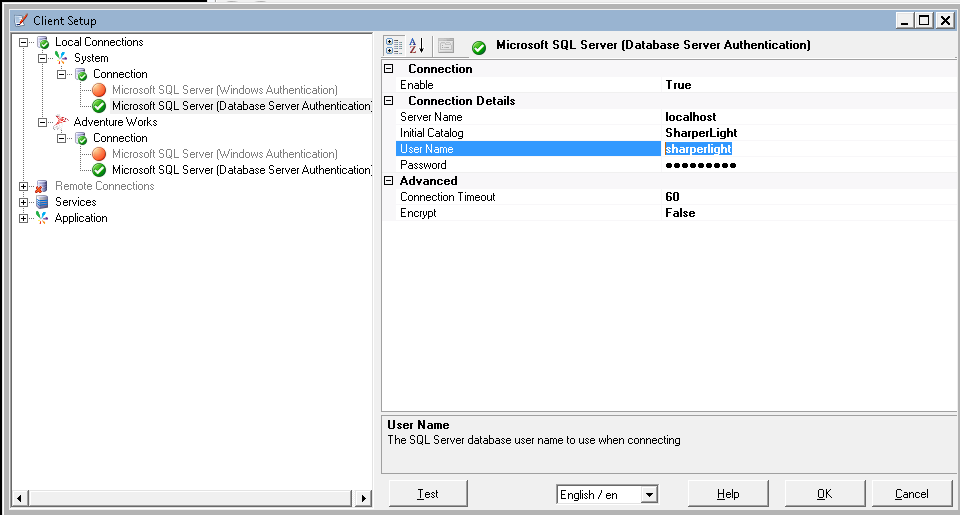Select the Adventure Works label

[116, 122]
